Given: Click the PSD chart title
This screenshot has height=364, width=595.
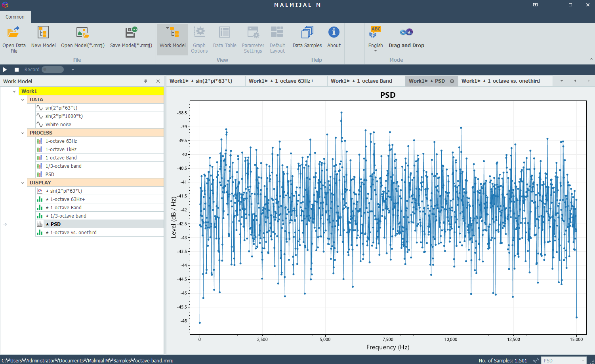Looking at the screenshot, I should (388, 95).
